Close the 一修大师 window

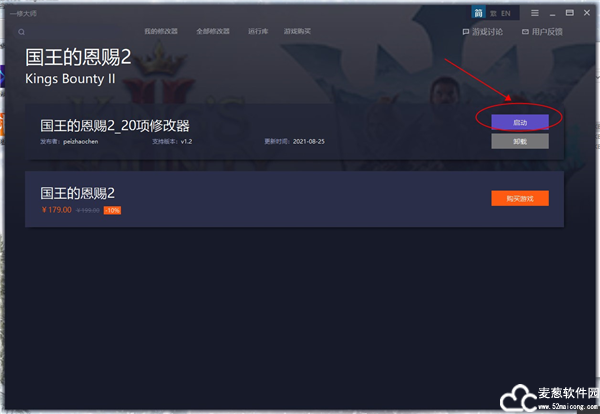coord(587,13)
